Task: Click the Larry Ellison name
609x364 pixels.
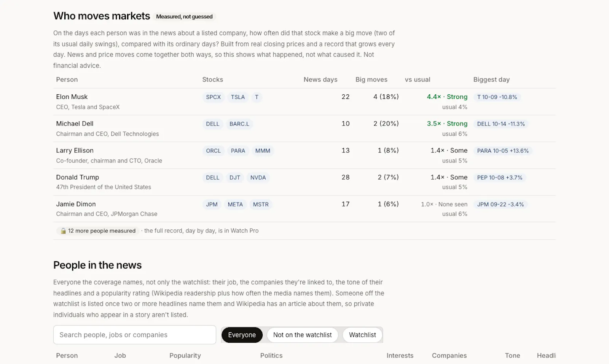Action: pos(75,150)
